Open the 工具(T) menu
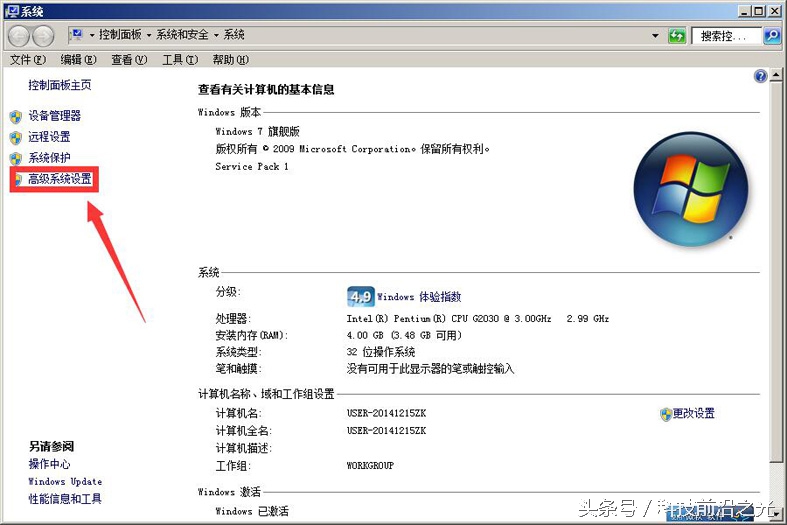787x525 pixels. click(x=180, y=60)
